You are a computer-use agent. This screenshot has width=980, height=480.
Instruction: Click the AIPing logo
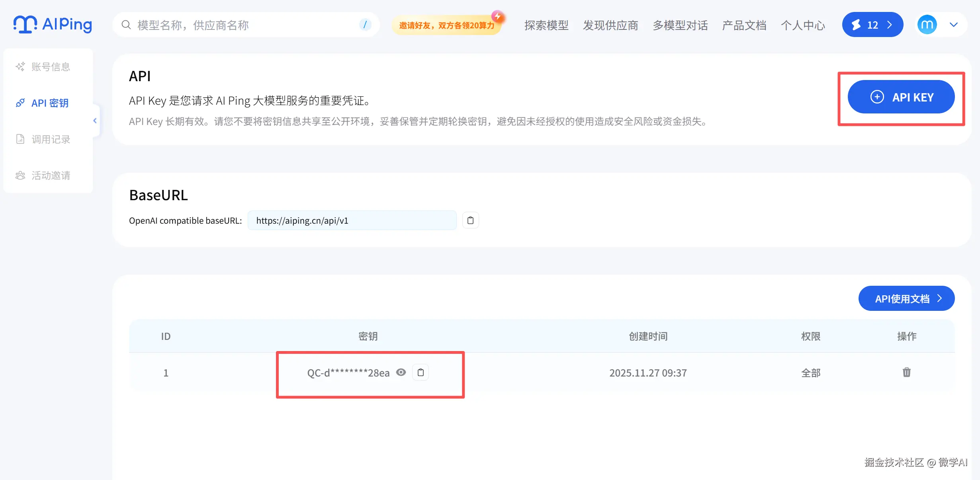pyautogui.click(x=53, y=25)
